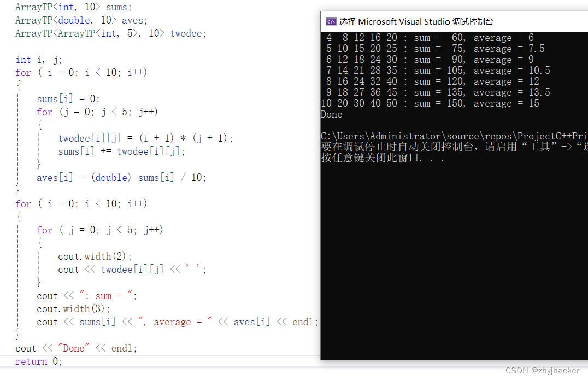588x380 pixels.
Task: Click the 'for ( j = 0; j < 5; j++)' line above cout.width(2)
Action: tap(100, 230)
